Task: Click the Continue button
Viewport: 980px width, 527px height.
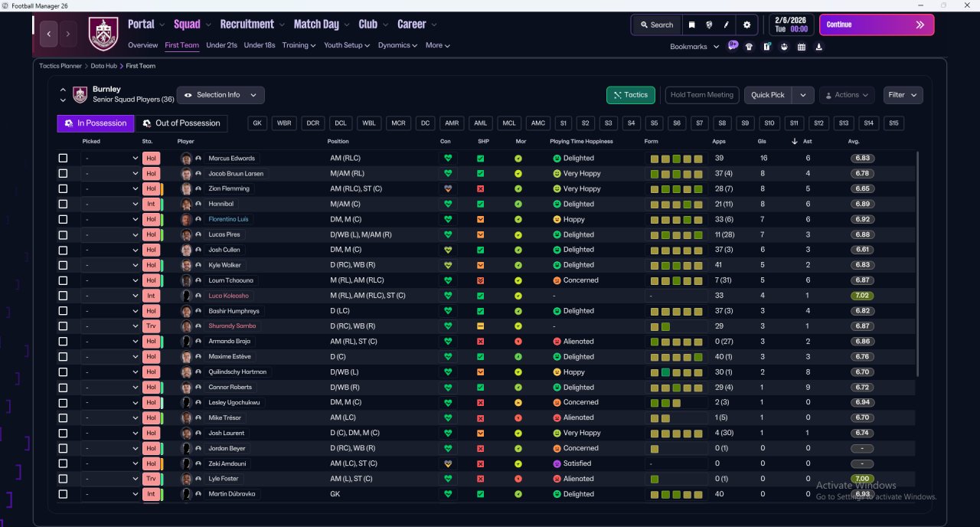Action: tap(877, 25)
